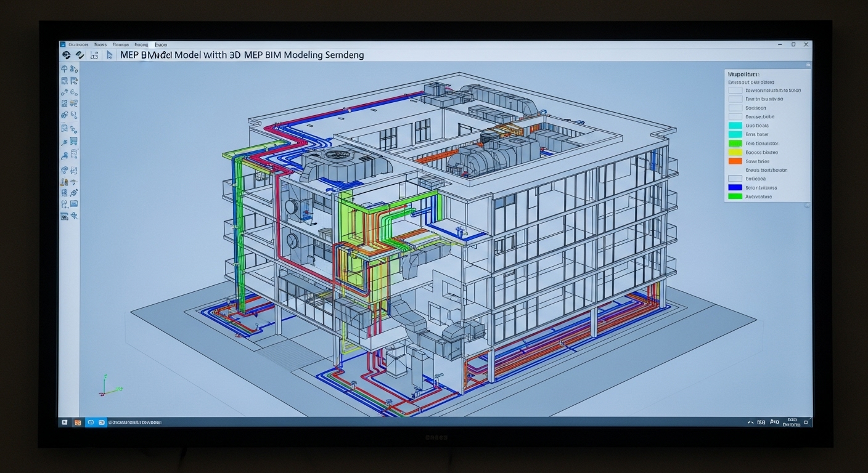
Task: Open the second menu labeled 'Foons'
Action: (x=100, y=44)
